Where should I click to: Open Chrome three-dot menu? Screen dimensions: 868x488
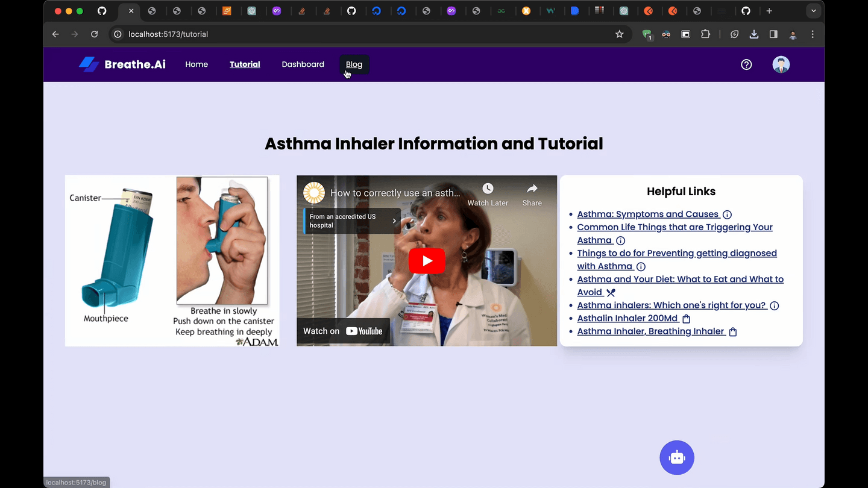pyautogui.click(x=813, y=34)
